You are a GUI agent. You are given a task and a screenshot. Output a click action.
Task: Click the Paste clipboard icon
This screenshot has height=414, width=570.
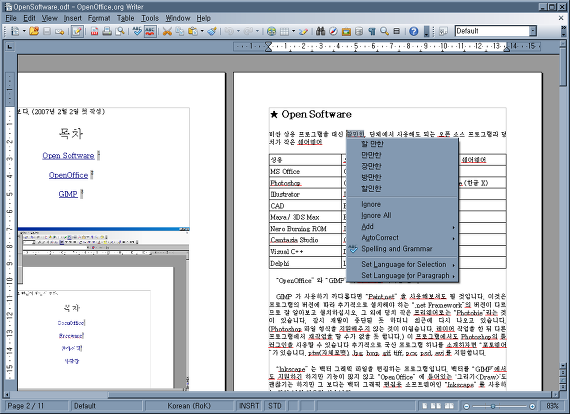tap(193, 32)
